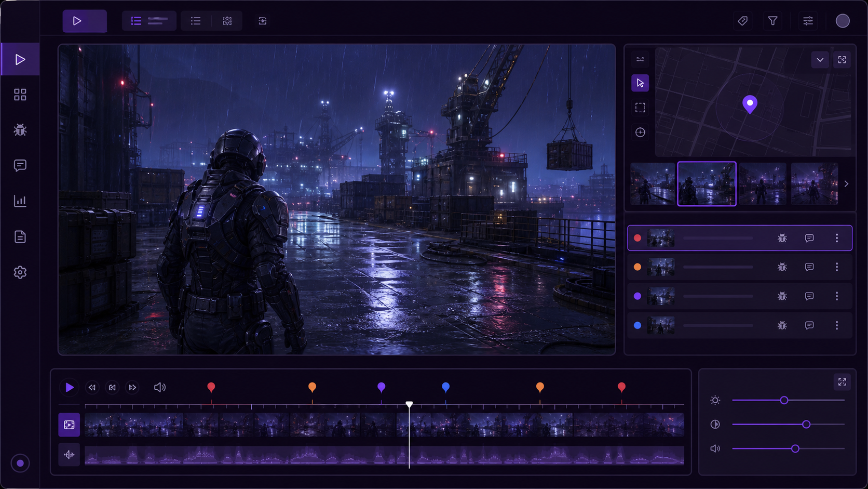Open bug icon on red-dot row
This screenshot has height=489, width=868.
pyautogui.click(x=782, y=238)
